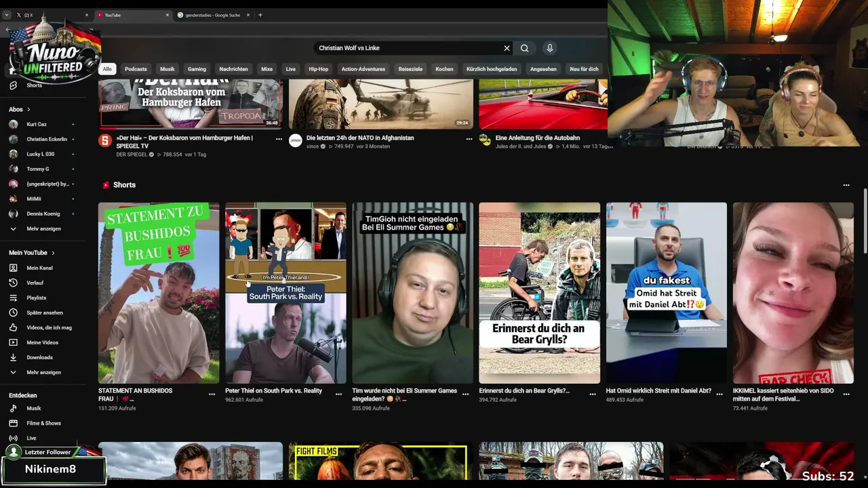The height and width of the screenshot is (488, 868).
Task: Open Dennis Koenig channel in subscriptions
Action: pyautogui.click(x=41, y=213)
